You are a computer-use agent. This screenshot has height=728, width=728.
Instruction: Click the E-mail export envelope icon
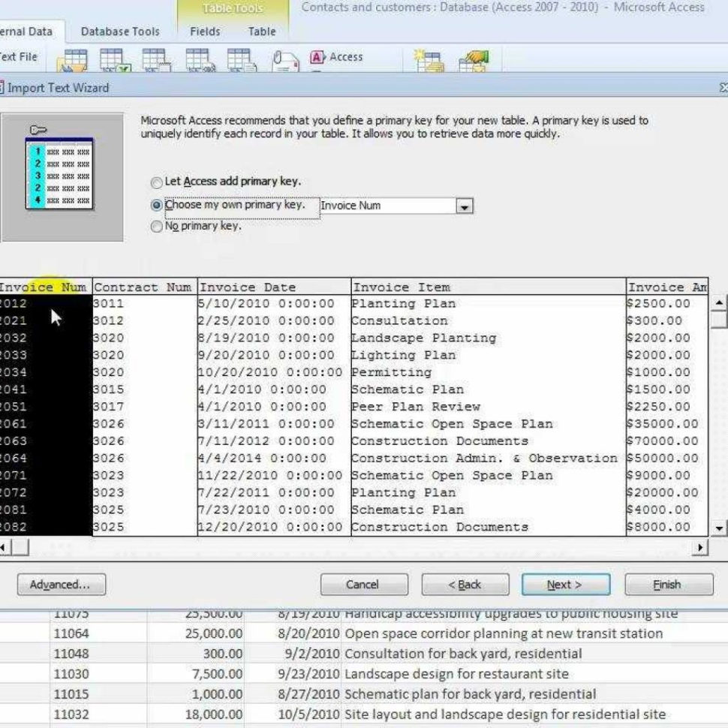click(285, 61)
